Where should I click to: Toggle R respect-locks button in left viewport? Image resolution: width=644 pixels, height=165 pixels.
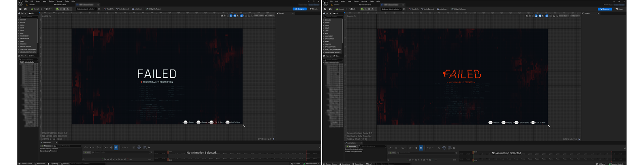(x=237, y=16)
